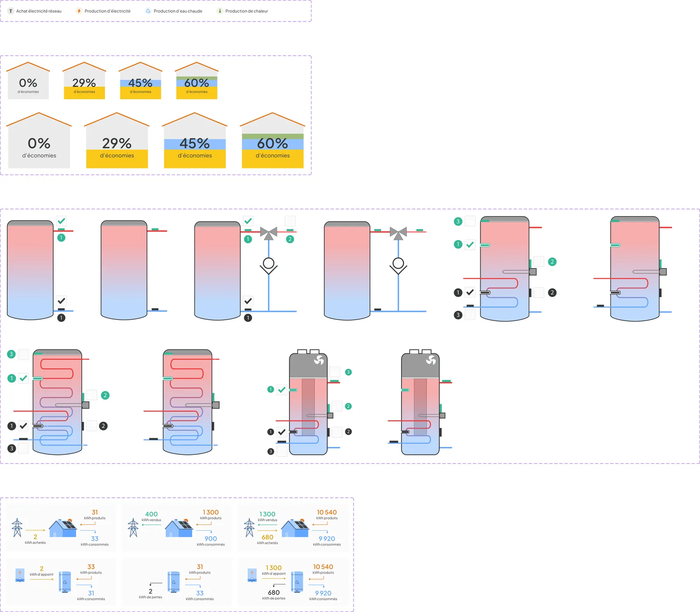Uncheck green 1 checkbox on heat pump tank
Viewport: 700px width, 612px height.
click(x=282, y=389)
